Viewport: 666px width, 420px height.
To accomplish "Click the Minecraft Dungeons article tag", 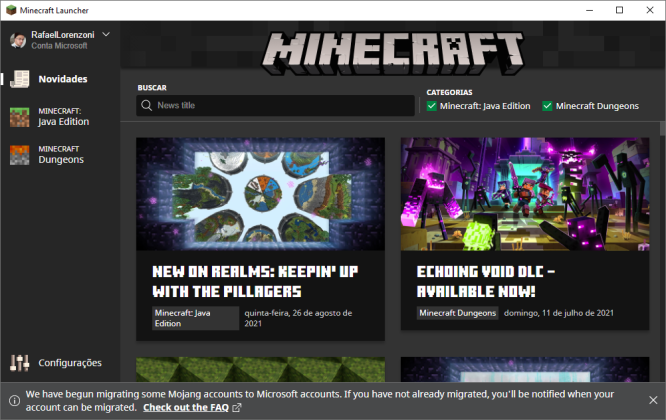I will (x=457, y=313).
